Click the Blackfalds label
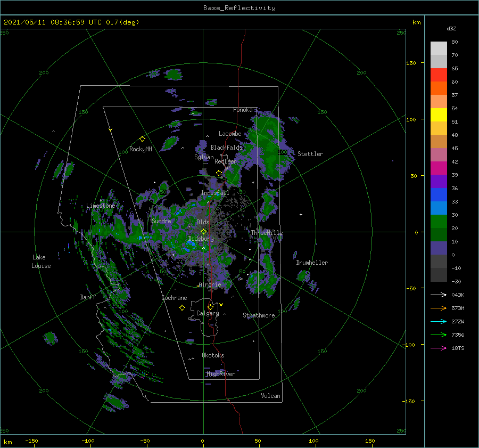The image size is (479, 448). 226,148
